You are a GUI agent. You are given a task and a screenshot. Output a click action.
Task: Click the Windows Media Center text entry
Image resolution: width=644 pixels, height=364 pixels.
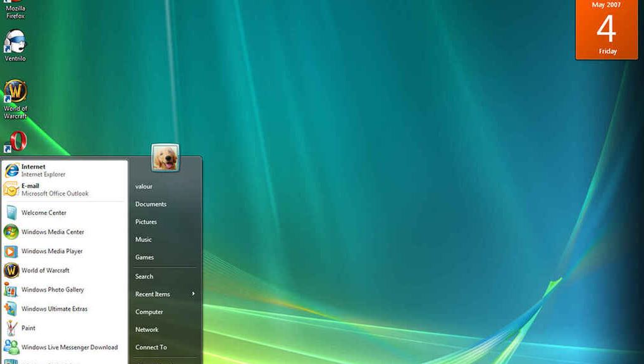tap(53, 232)
